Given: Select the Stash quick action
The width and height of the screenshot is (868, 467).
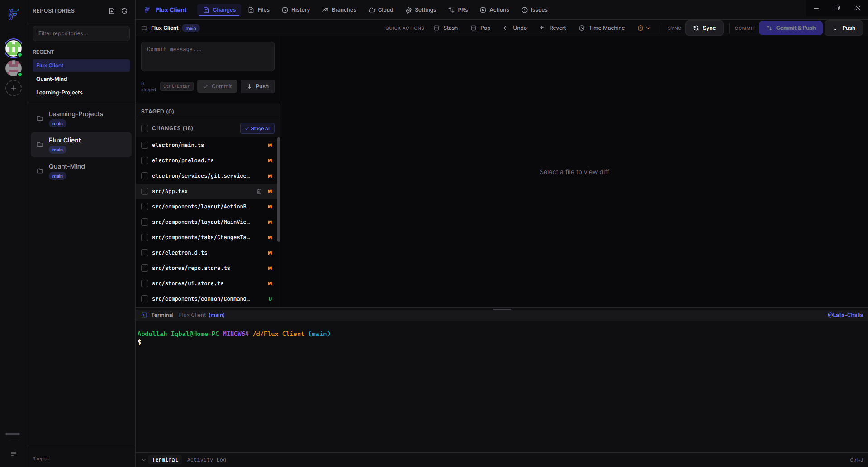Looking at the screenshot, I should (446, 28).
